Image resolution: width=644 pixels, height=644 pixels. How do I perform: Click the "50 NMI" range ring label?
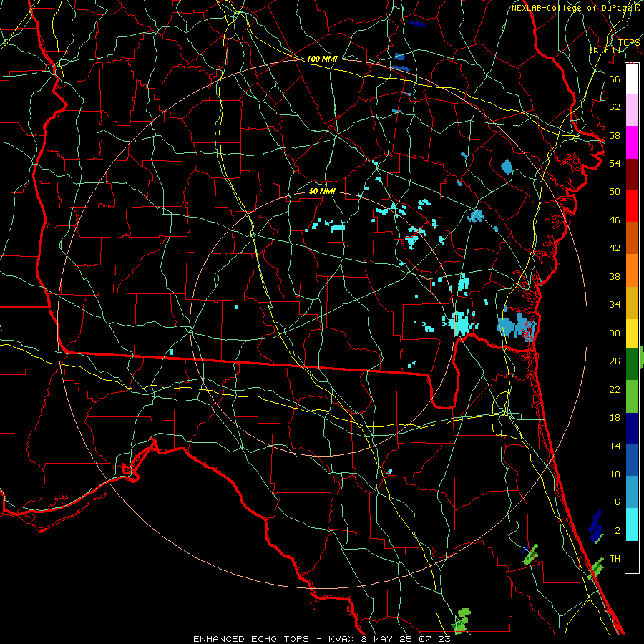322,191
